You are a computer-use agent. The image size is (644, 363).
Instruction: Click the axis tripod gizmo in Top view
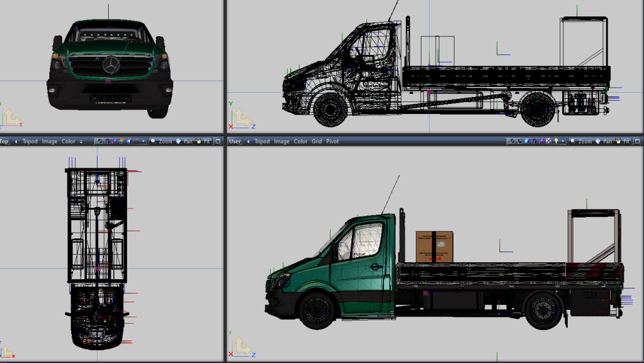point(8,350)
